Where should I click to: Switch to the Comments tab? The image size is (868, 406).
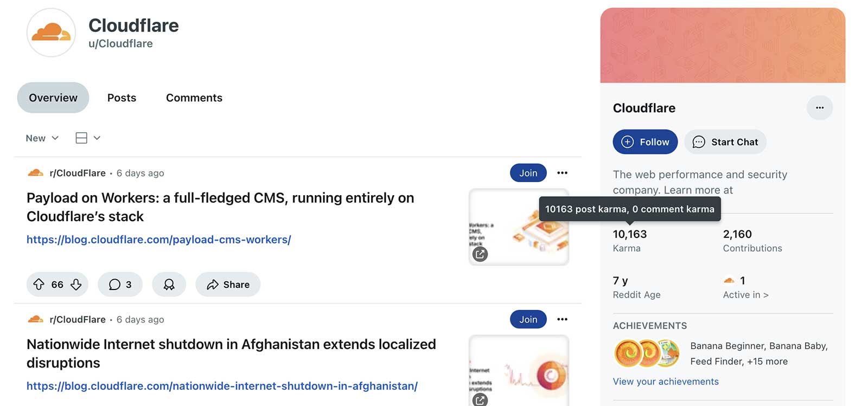[194, 98]
